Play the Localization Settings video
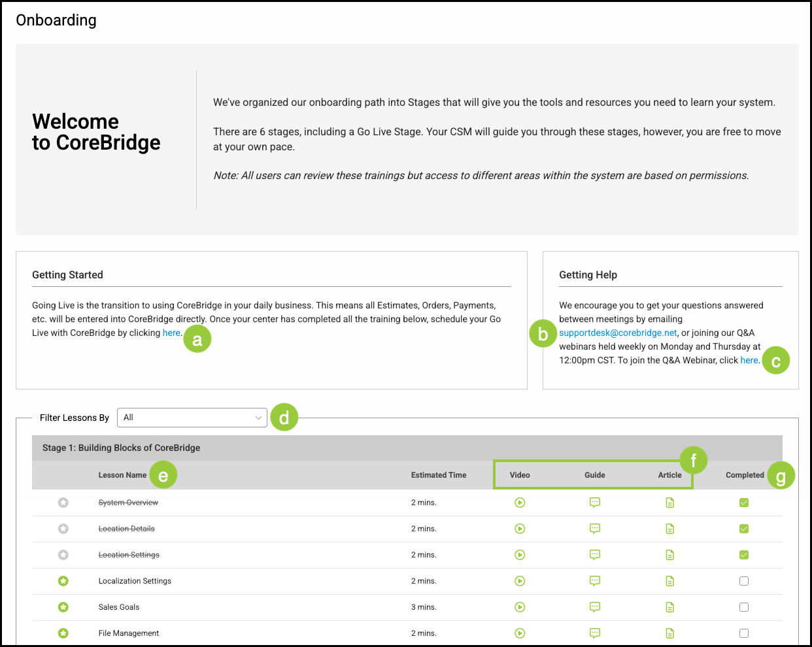This screenshot has width=812, height=647. point(520,581)
